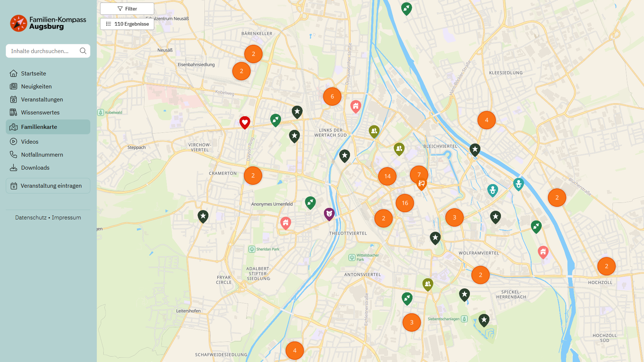Click the Inhalte durchsuchen search field
Screen dimensions: 644x362
click(43, 51)
